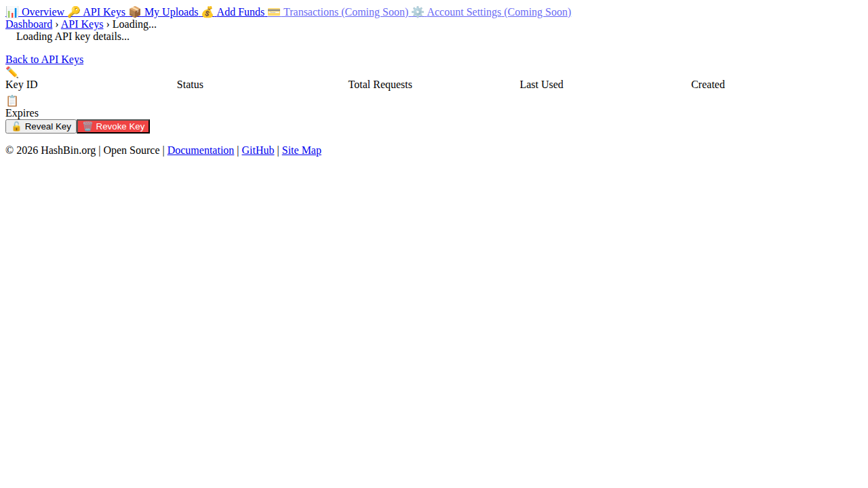Click the Dashboard breadcrumb link
The width and height of the screenshot is (868, 488).
[28, 24]
